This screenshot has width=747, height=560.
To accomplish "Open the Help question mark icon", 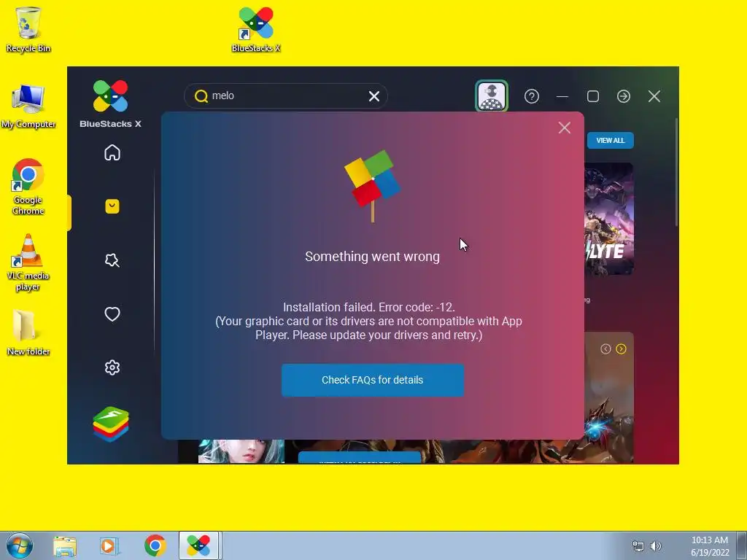I will 532,96.
